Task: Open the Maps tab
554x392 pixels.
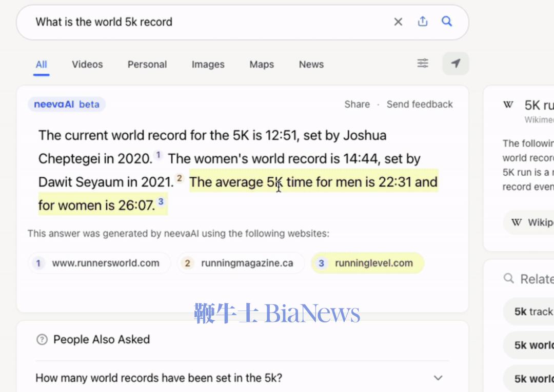Action: (x=262, y=65)
